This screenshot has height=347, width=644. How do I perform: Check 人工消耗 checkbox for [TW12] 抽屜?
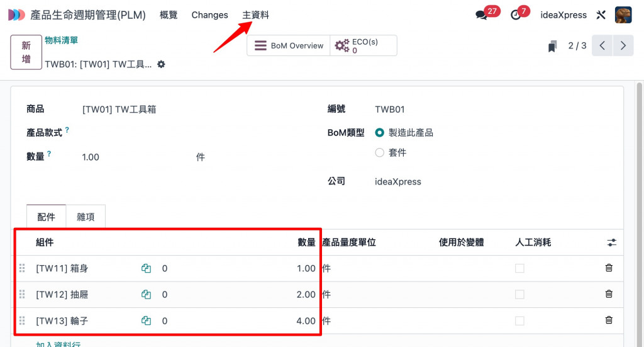coord(519,294)
